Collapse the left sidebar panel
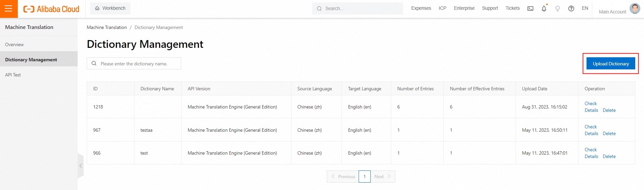This screenshot has height=190, width=644. click(x=81, y=165)
